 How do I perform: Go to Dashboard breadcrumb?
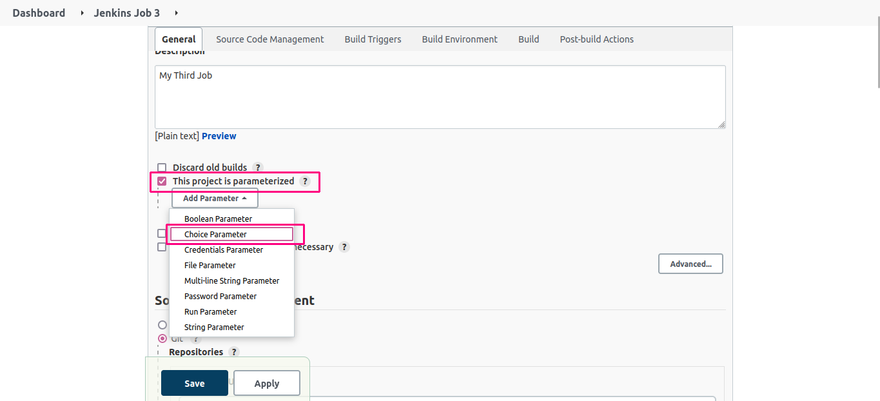click(x=39, y=12)
